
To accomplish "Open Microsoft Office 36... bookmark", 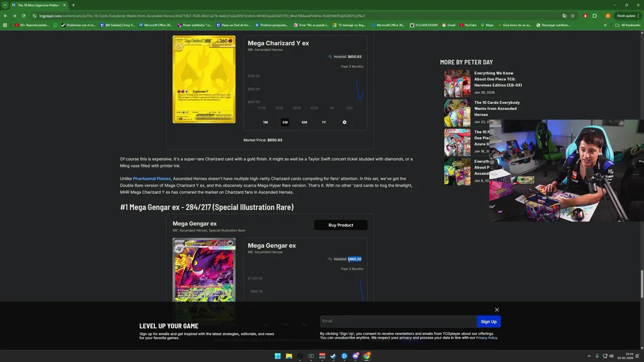I will [x=387, y=25].
